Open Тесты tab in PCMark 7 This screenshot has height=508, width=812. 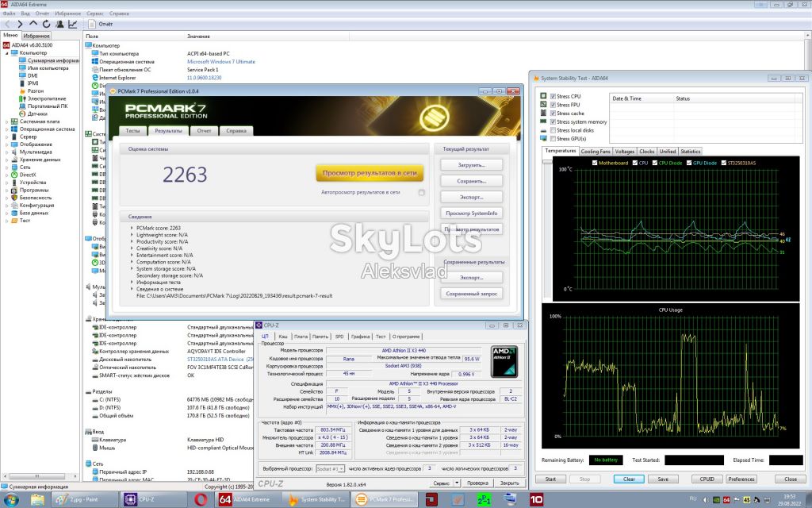[133, 131]
